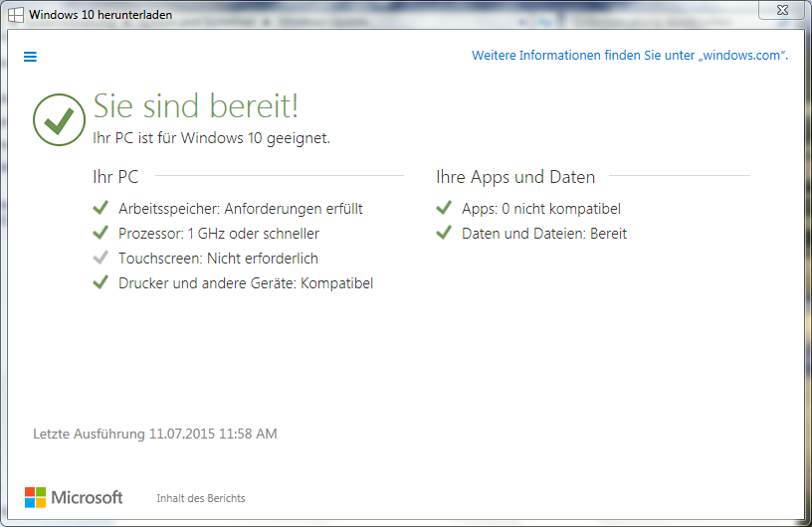This screenshot has width=812, height=527.
Task: Click the checkmark beside Apps entry
Action: 444,208
